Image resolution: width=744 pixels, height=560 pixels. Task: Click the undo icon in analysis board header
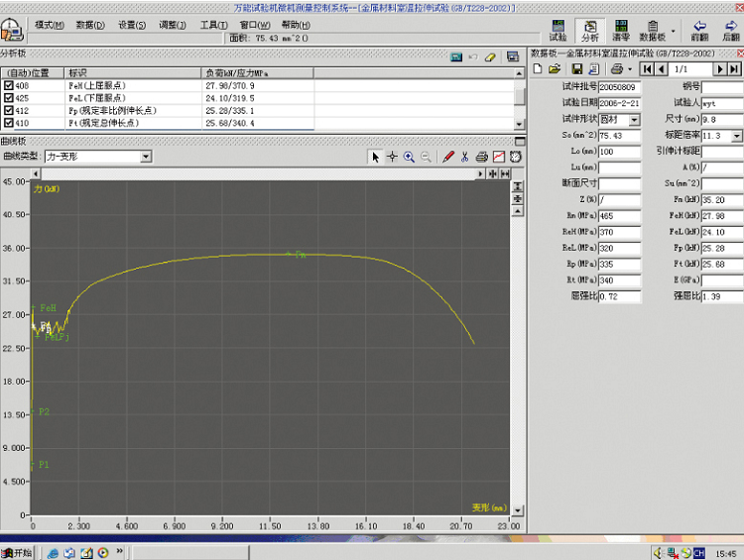click(473, 56)
